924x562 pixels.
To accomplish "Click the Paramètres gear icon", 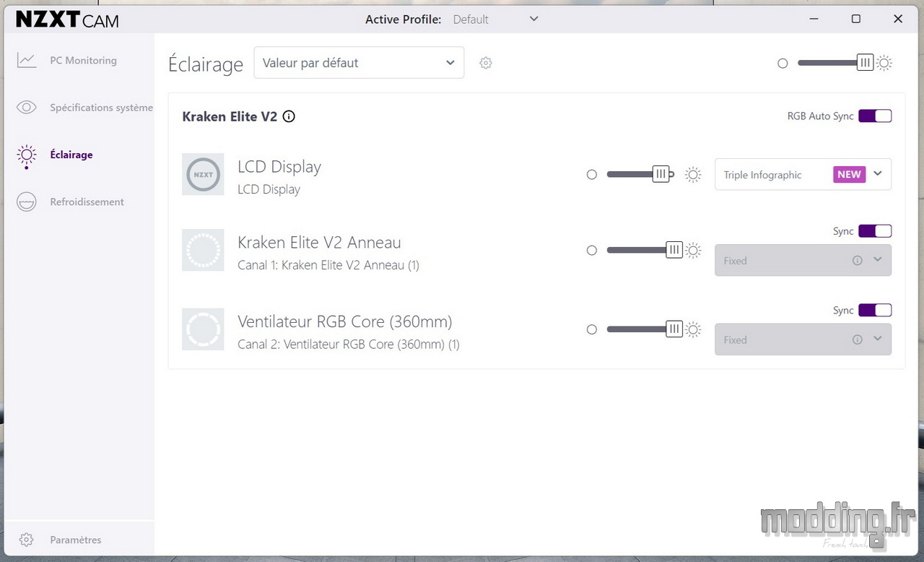I will 27,540.
